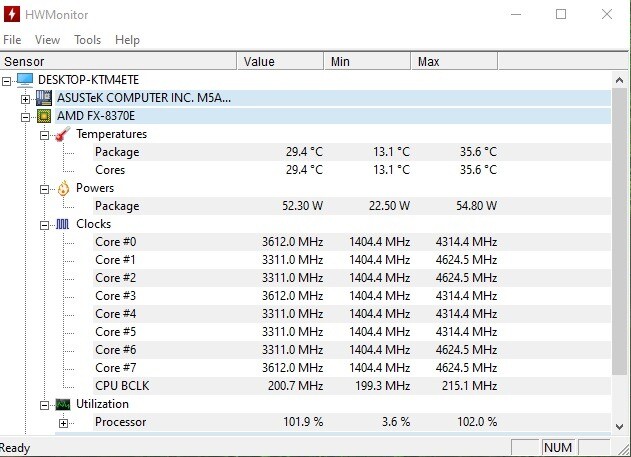Select the CPU BCLK row
Viewport: 631px width, 457px height.
(x=119, y=386)
